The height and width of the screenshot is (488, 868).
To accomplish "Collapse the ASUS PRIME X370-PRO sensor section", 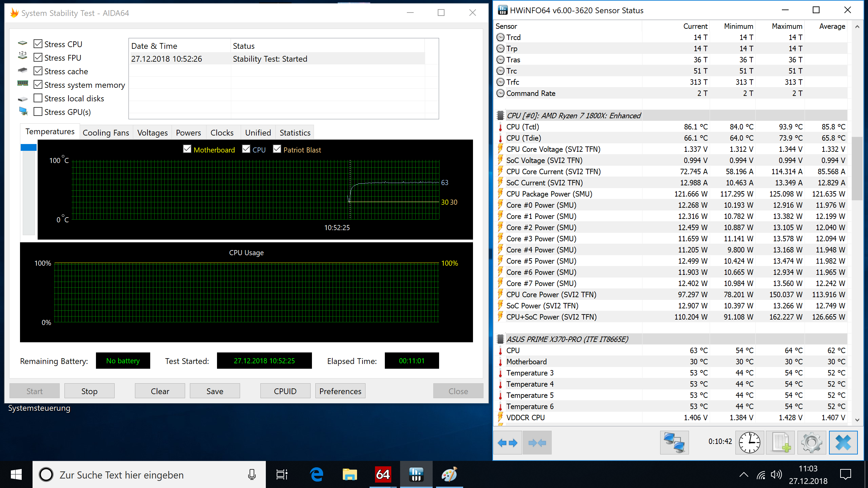I will 500,339.
